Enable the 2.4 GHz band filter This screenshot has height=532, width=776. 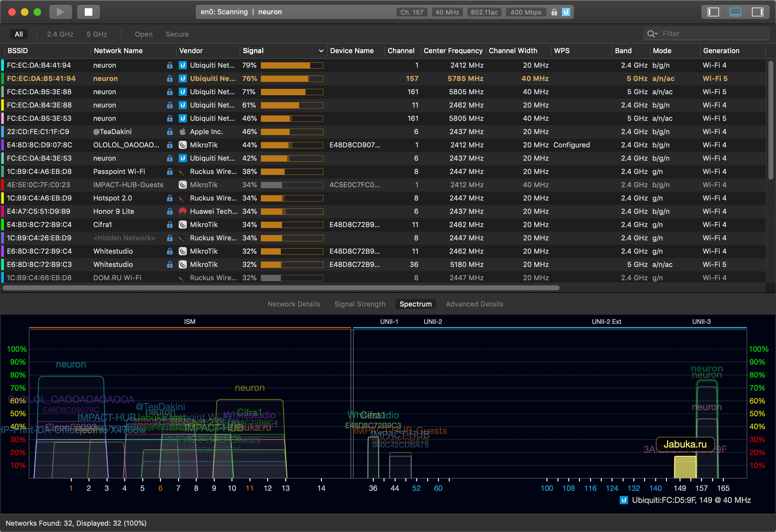(x=60, y=34)
